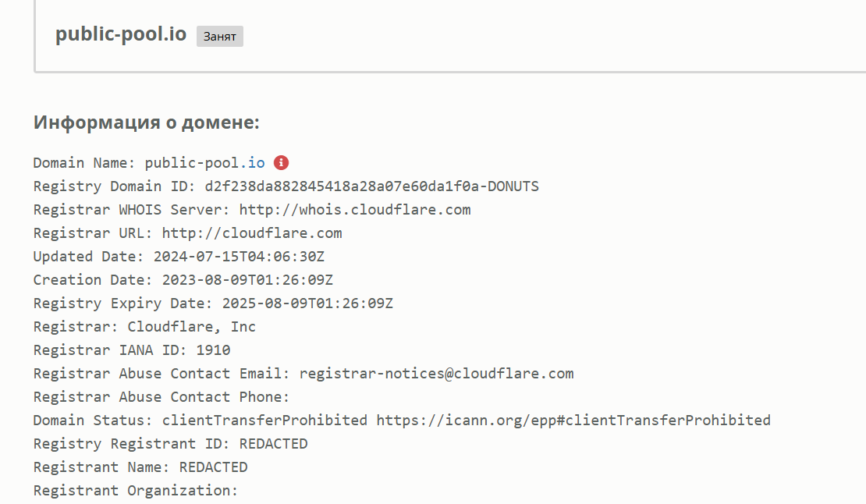
Task: Click the red info icon beside domain name
Action: point(282,163)
